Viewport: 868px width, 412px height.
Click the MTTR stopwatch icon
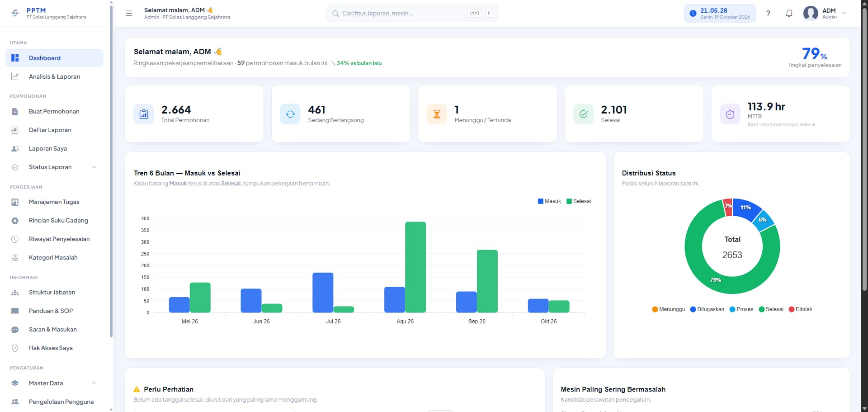pyautogui.click(x=730, y=114)
